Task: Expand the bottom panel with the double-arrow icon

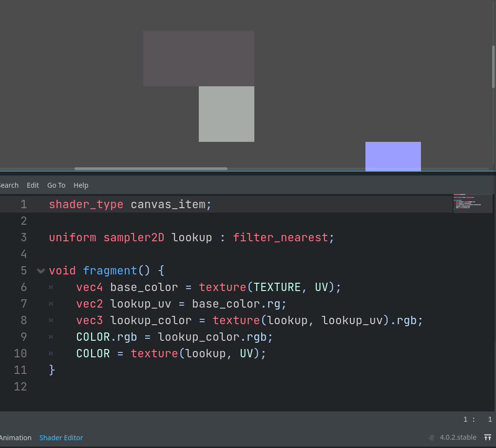Action: pos(488,437)
